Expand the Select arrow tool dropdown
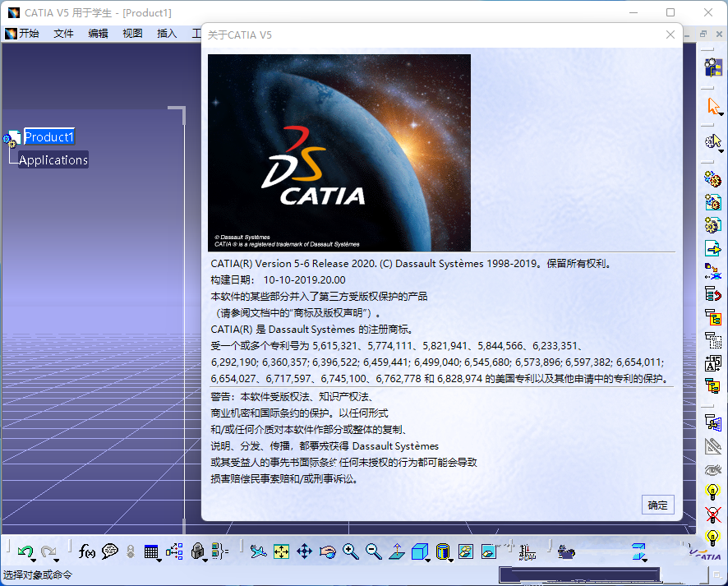This screenshot has width=728, height=586. [721, 114]
